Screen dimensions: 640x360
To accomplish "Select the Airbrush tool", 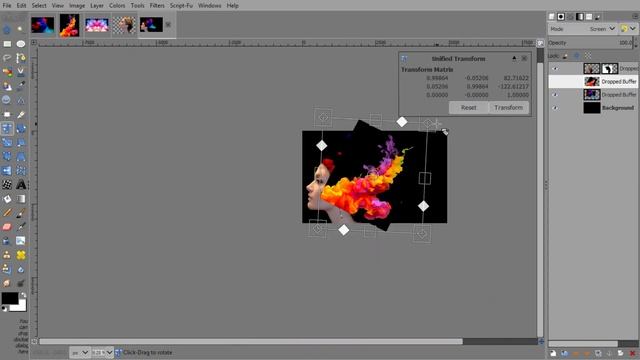I will click(21, 227).
